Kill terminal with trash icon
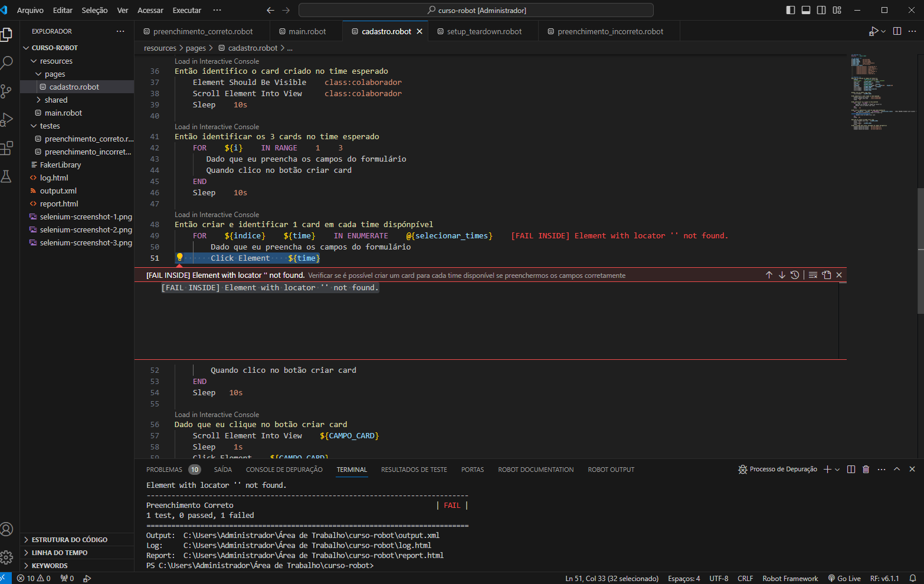The image size is (924, 584). tap(866, 469)
